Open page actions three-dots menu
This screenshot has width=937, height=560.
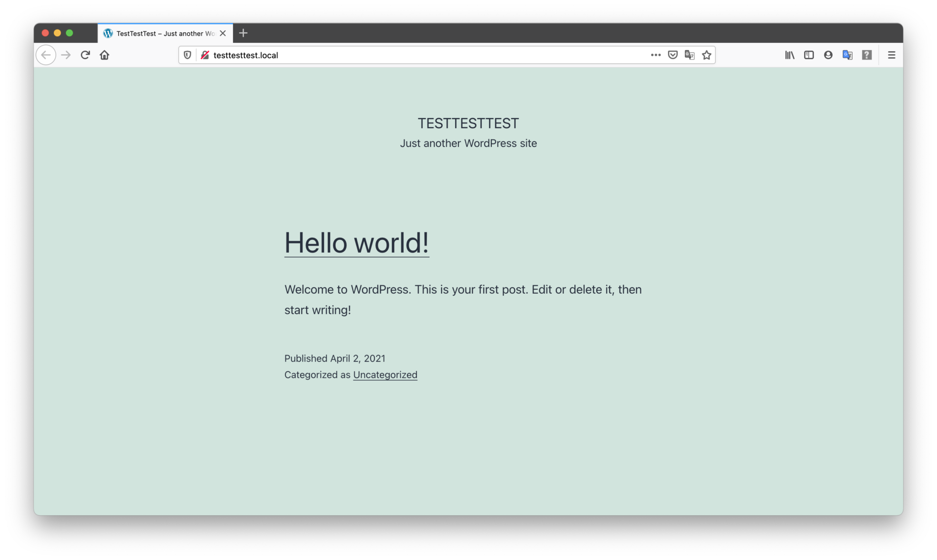[655, 55]
